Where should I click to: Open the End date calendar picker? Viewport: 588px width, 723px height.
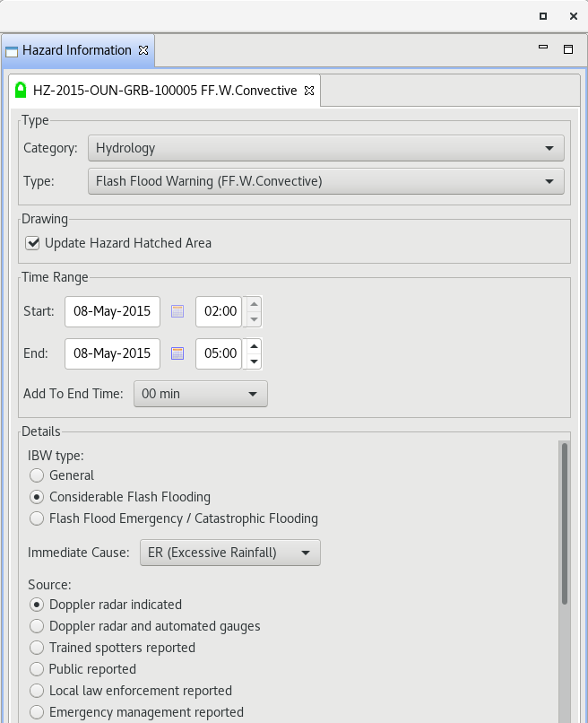pyautogui.click(x=177, y=353)
